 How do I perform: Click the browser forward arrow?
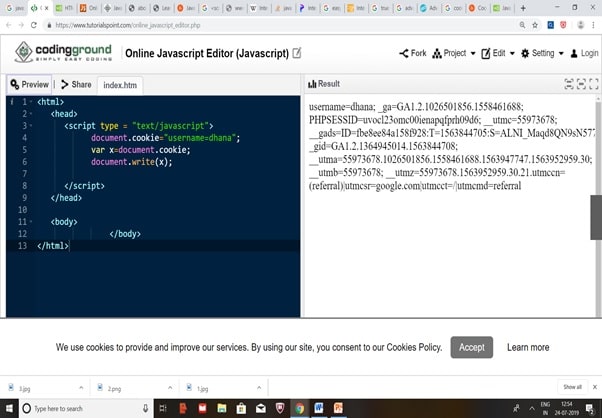[21, 25]
